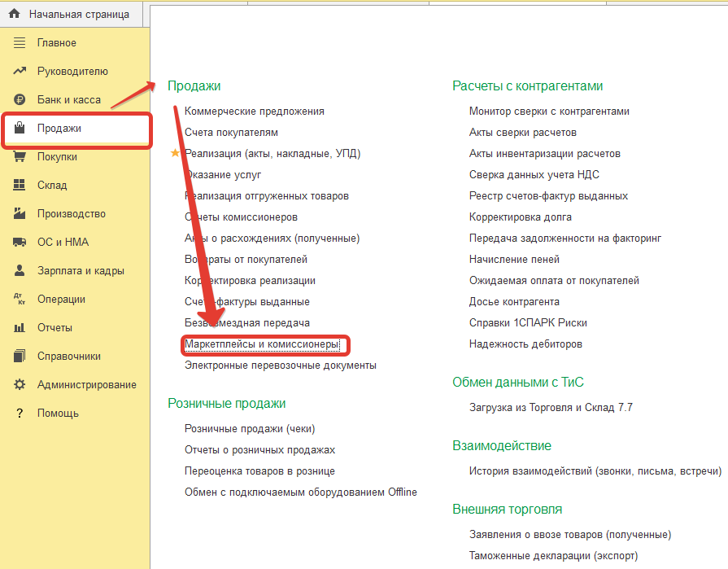Open Маркетплейсы и комиссионеры link

[261, 344]
